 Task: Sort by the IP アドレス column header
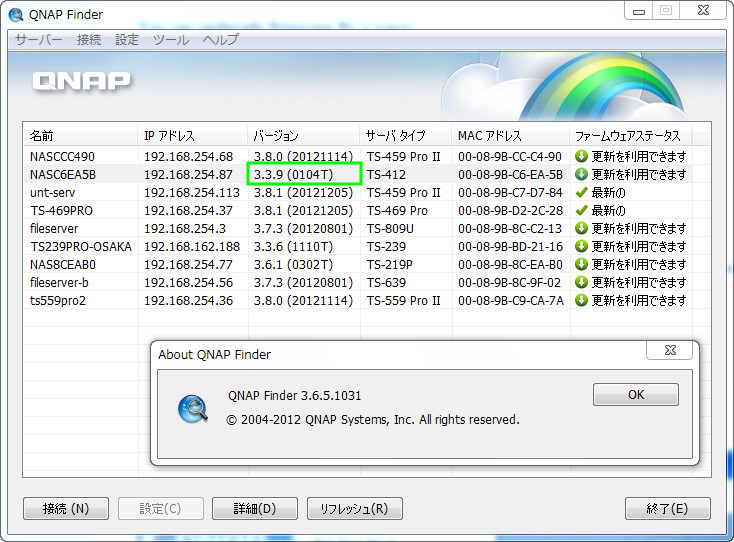coord(192,136)
